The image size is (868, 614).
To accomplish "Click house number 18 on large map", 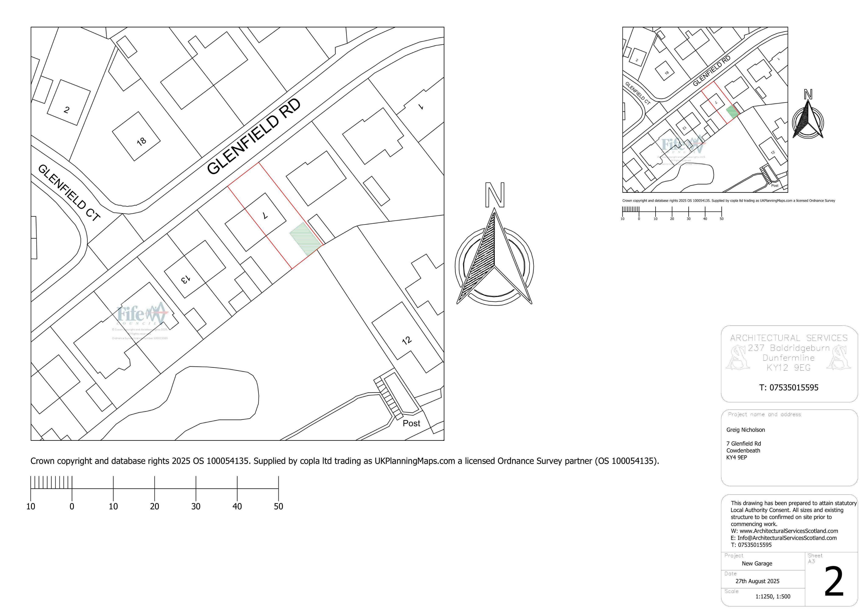I will click(141, 141).
